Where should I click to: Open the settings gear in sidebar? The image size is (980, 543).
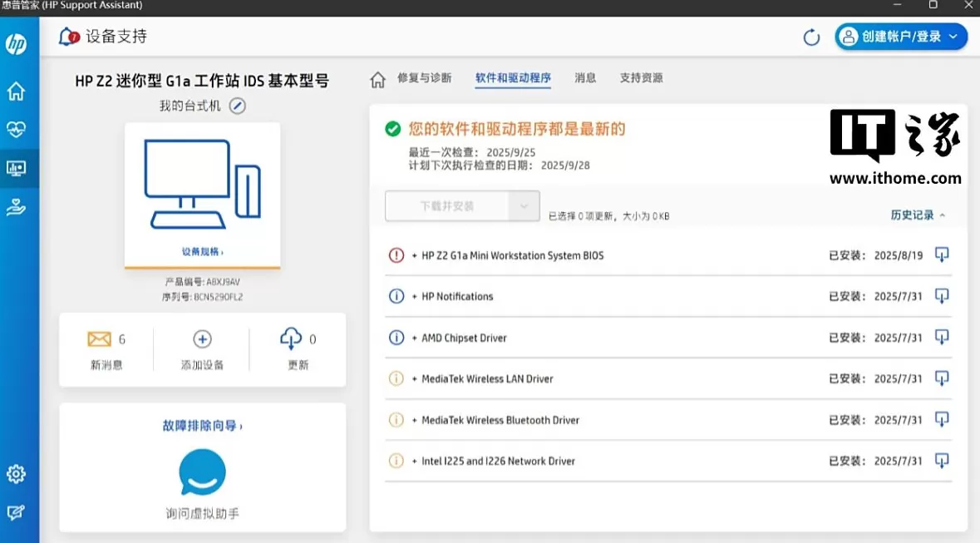(16, 474)
